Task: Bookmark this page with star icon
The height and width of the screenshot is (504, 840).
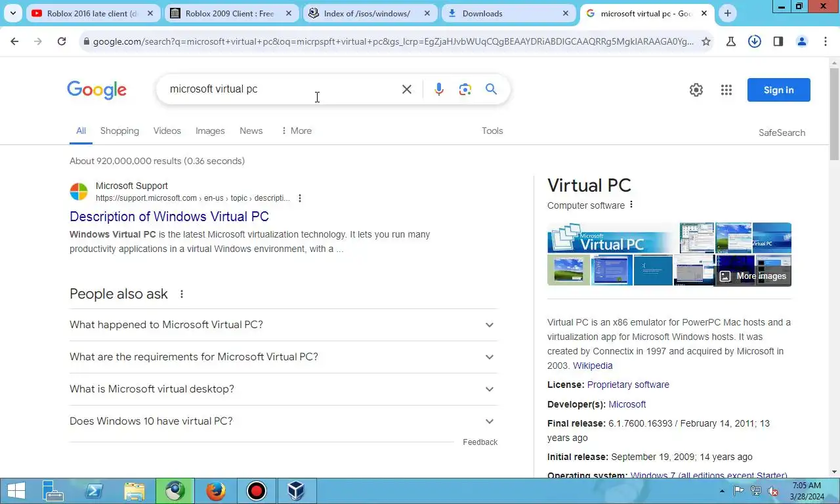Action: (x=706, y=41)
